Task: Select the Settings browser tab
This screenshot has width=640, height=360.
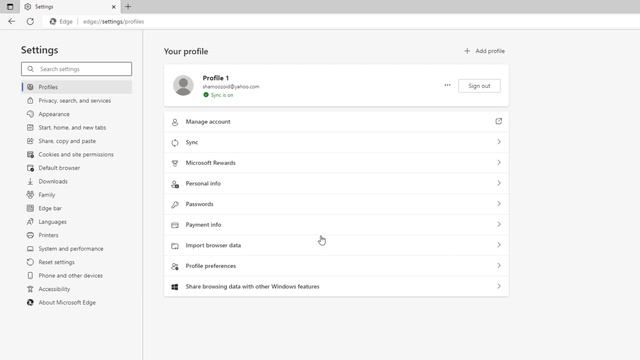Action: pos(70,7)
